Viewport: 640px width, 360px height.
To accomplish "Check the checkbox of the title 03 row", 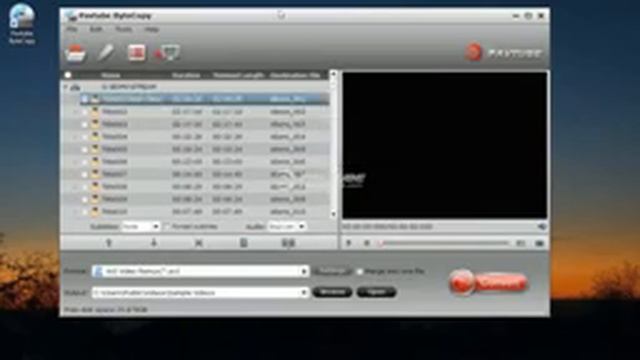I will pyautogui.click(x=84, y=124).
